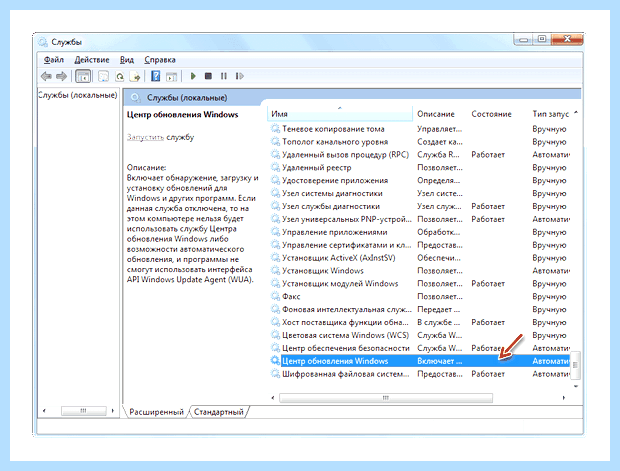Select the Фоновая интеллектуальная служба row
620x471 pixels.
point(347,309)
